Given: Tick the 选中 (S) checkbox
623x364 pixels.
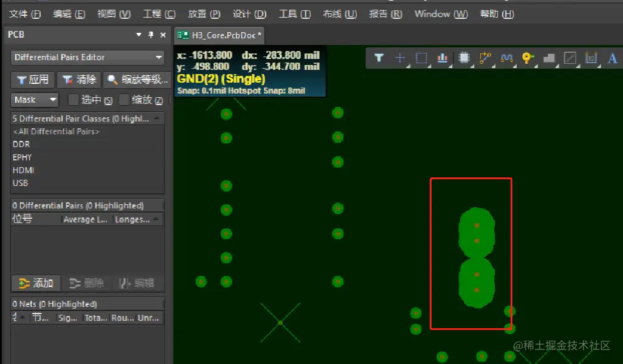Looking at the screenshot, I should (x=73, y=100).
